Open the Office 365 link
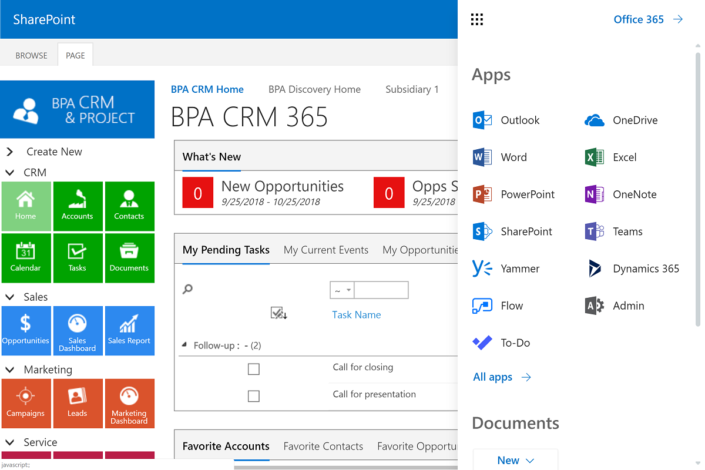This screenshot has height=470, width=705. [x=648, y=19]
